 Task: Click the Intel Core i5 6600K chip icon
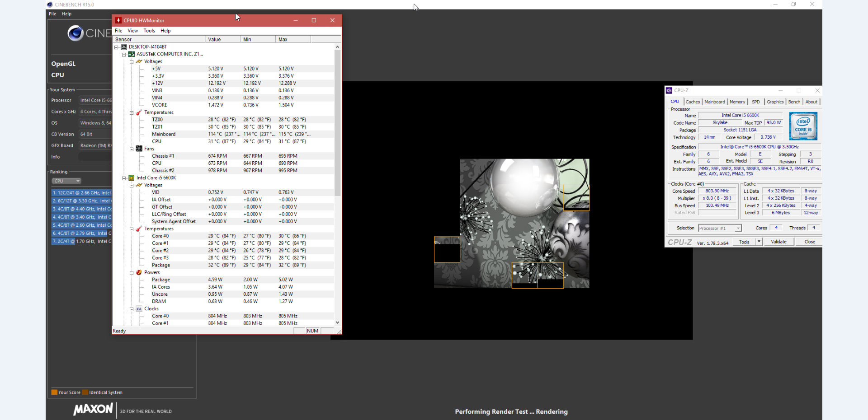coord(132,178)
